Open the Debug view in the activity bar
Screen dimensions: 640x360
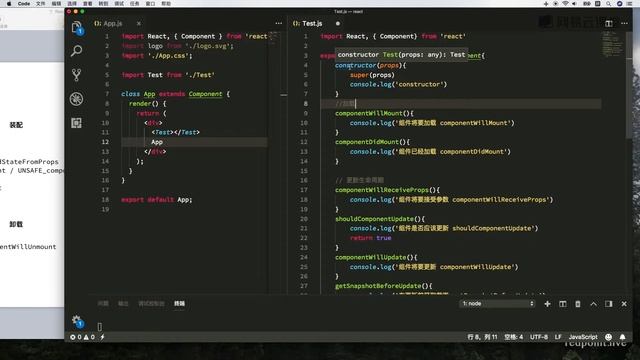click(x=76, y=99)
